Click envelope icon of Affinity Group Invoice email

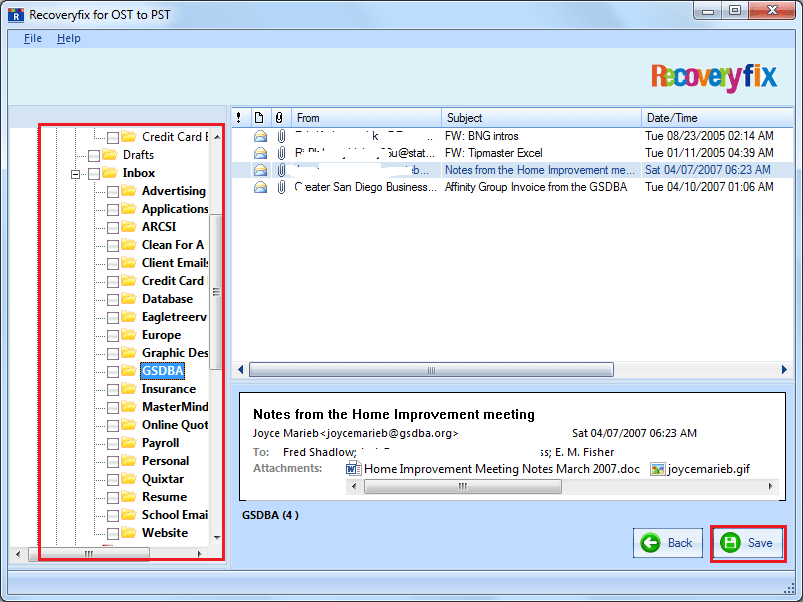pos(261,187)
